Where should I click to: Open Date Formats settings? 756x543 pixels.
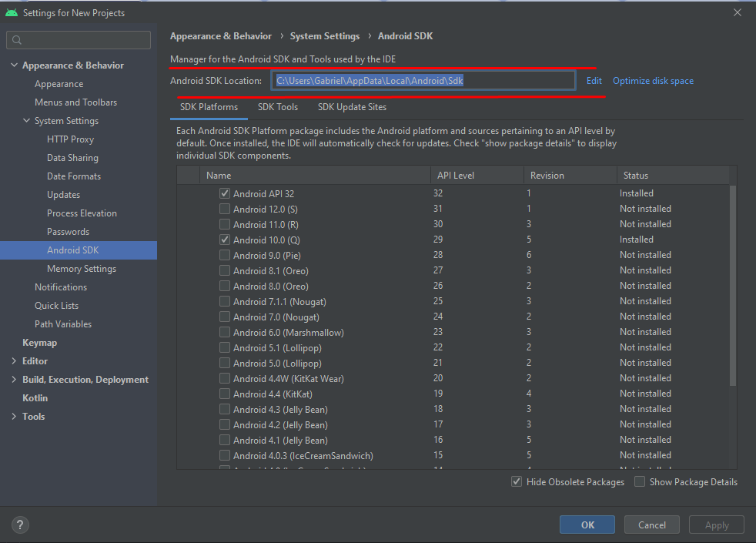(x=74, y=176)
